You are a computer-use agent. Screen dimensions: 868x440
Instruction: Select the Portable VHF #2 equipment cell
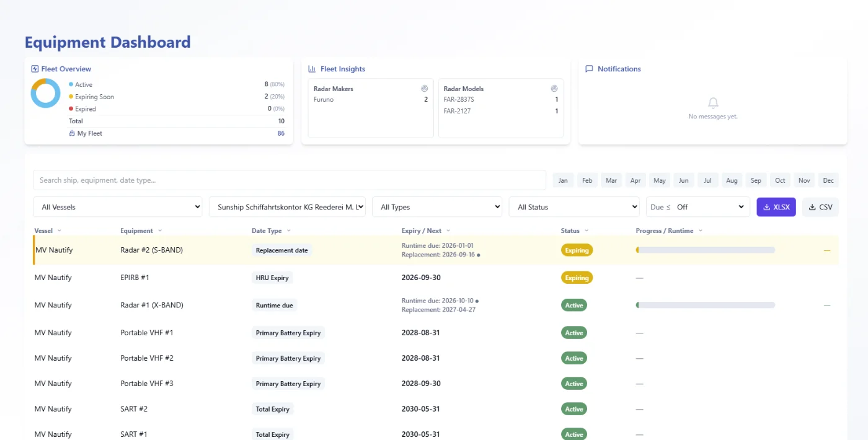[147, 358]
